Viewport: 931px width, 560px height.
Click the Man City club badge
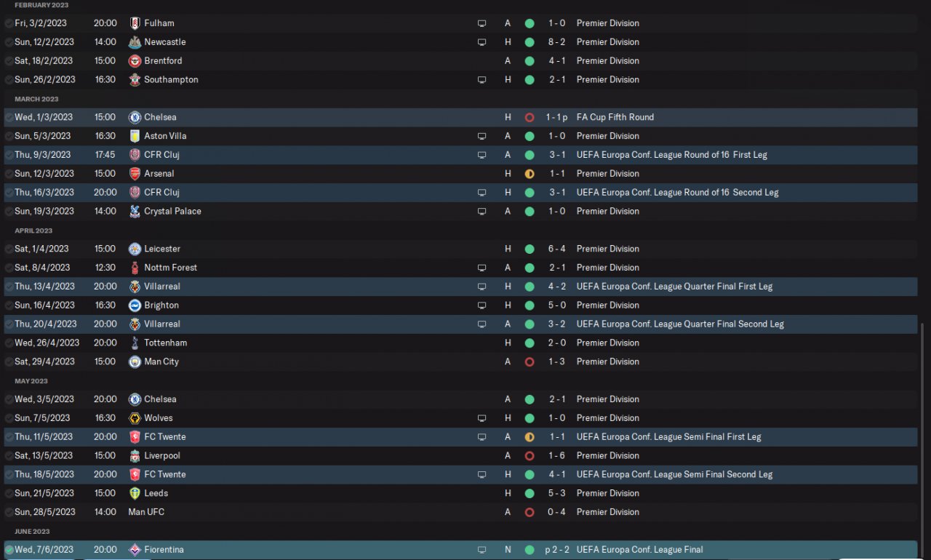(135, 362)
